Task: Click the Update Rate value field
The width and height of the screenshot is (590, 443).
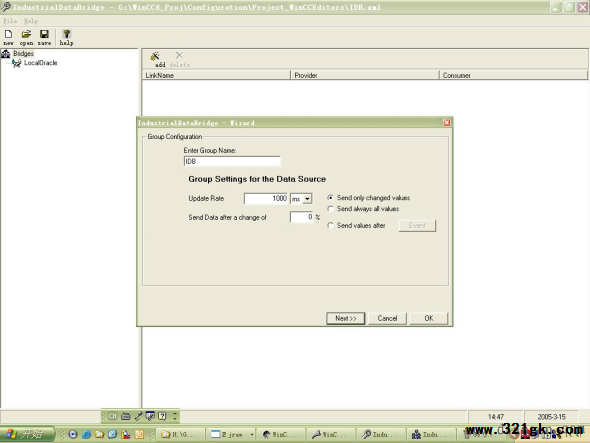Action: (266, 198)
